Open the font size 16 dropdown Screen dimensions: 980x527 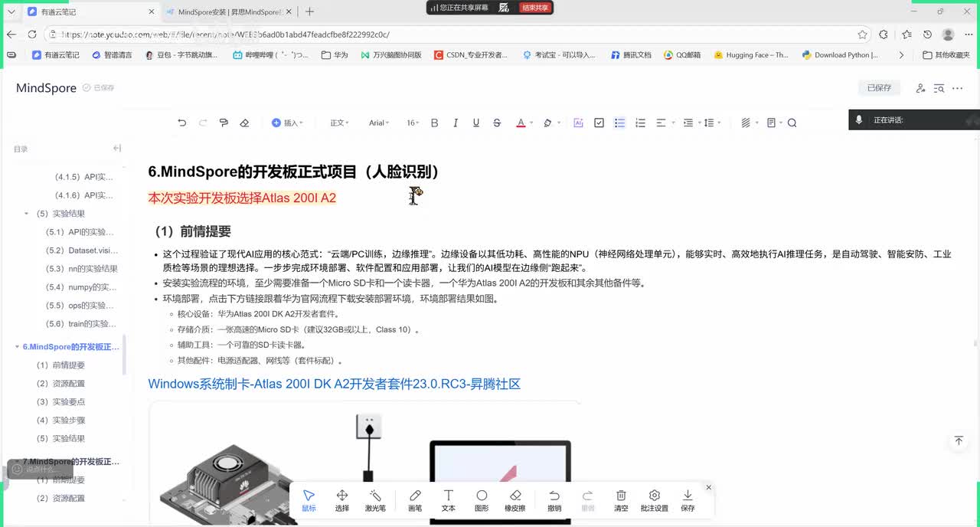click(x=413, y=123)
